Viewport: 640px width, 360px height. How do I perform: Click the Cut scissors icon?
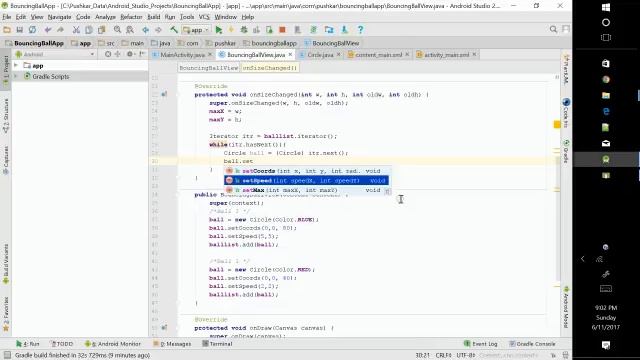pyautogui.click(x=76, y=30)
